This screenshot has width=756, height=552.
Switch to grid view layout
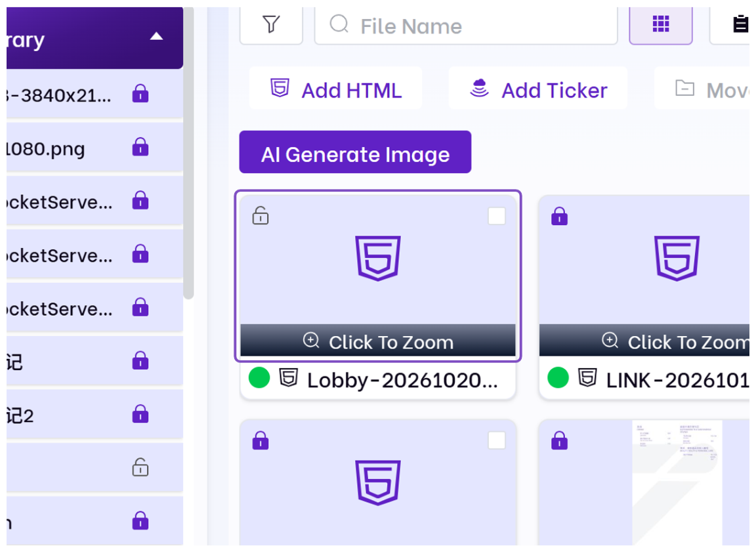click(661, 24)
